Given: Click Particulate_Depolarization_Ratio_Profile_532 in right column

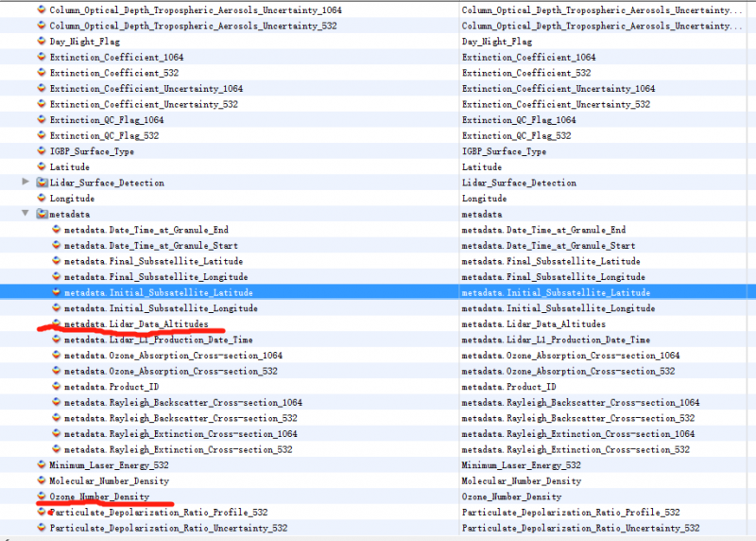Looking at the screenshot, I should 571,513.
